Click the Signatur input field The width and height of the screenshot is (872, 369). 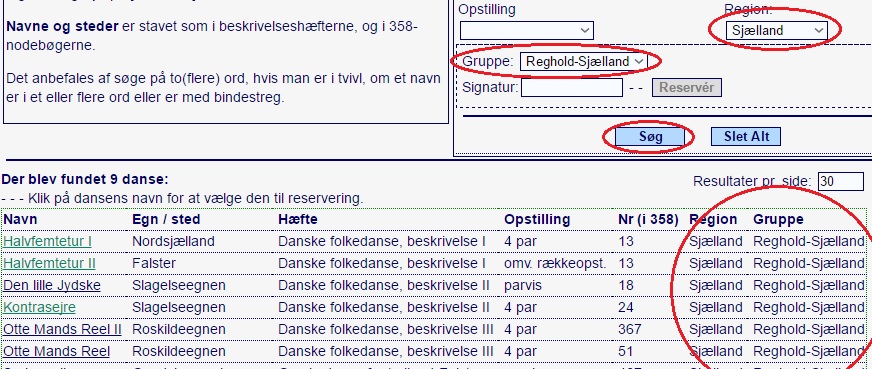point(572,87)
